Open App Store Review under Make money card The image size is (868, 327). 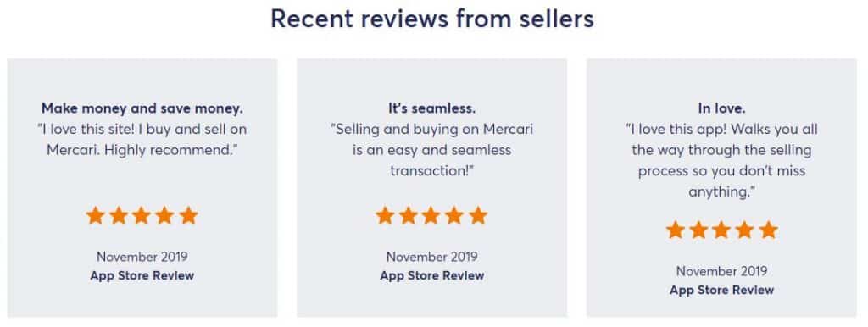pos(142,275)
